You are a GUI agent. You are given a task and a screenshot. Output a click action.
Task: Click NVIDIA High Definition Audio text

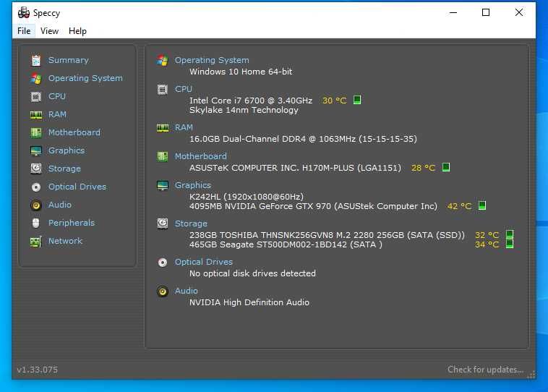(249, 302)
